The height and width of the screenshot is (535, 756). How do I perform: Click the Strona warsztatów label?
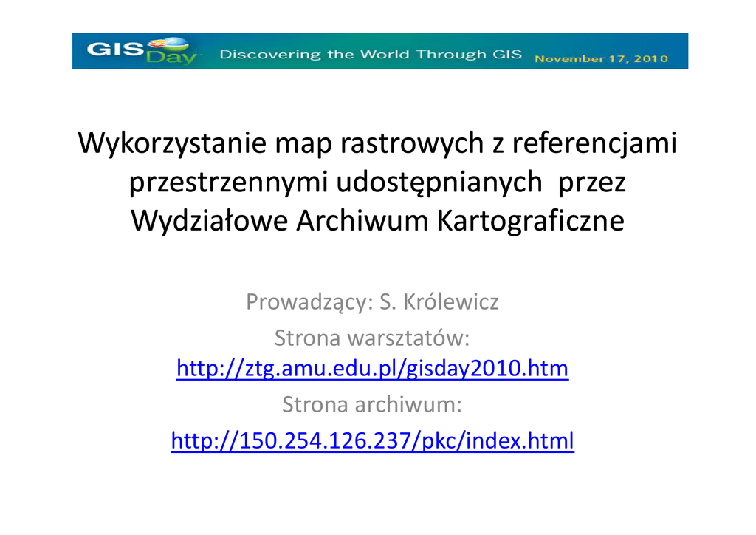coord(372,338)
